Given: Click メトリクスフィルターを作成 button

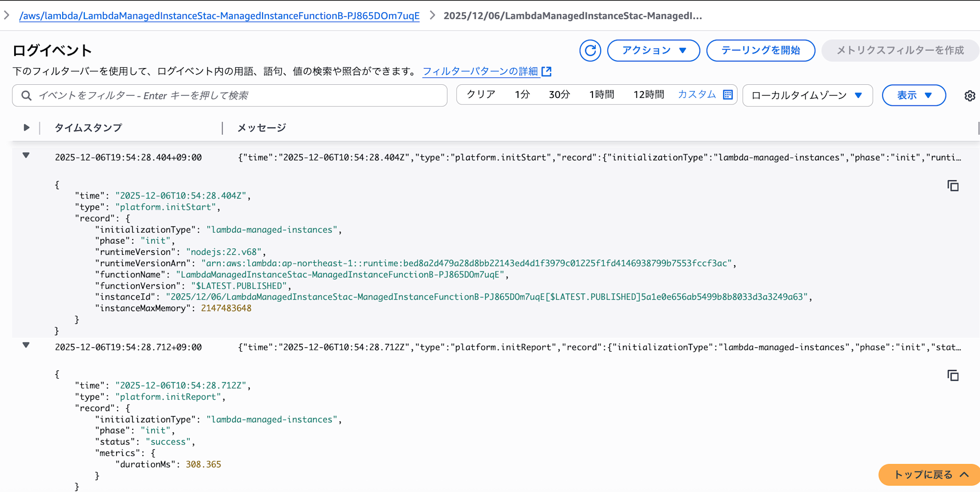Looking at the screenshot, I should pyautogui.click(x=900, y=50).
